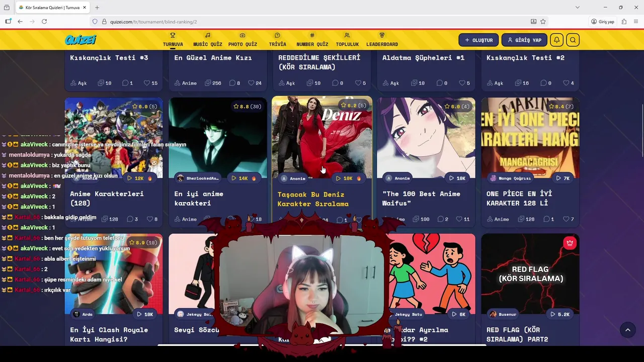This screenshot has width=644, height=362.
Task: Like En Güzel Anime Kızı heart icon
Action: 251,83
